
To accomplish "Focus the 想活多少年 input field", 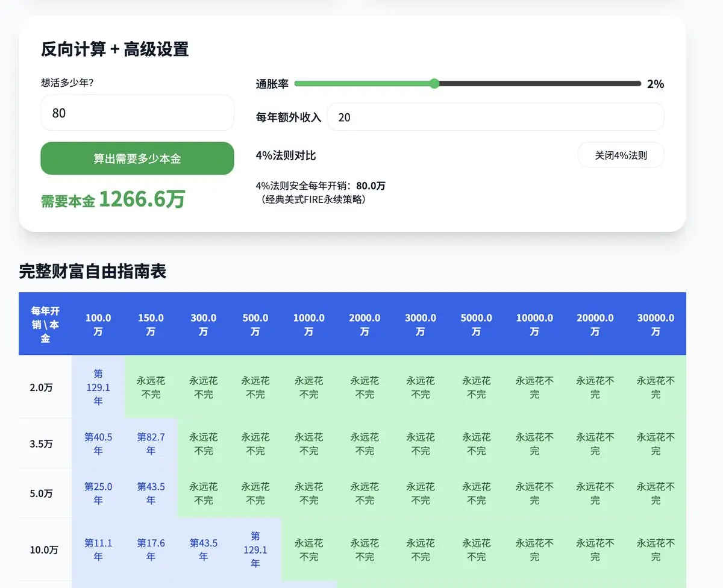I will pyautogui.click(x=137, y=113).
